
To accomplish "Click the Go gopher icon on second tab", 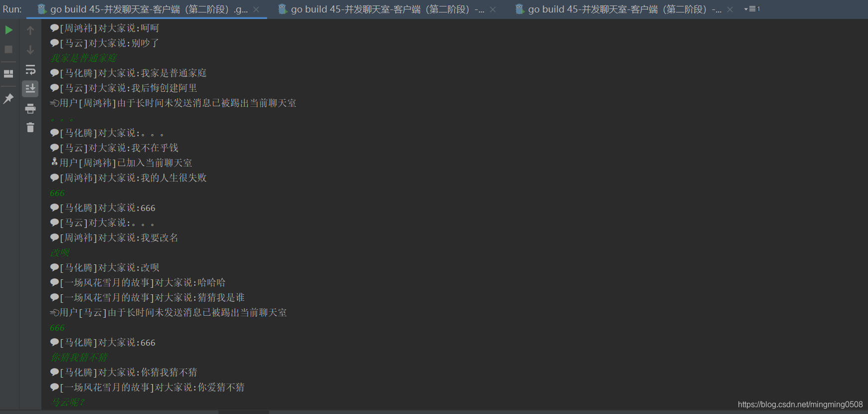I will coord(283,9).
